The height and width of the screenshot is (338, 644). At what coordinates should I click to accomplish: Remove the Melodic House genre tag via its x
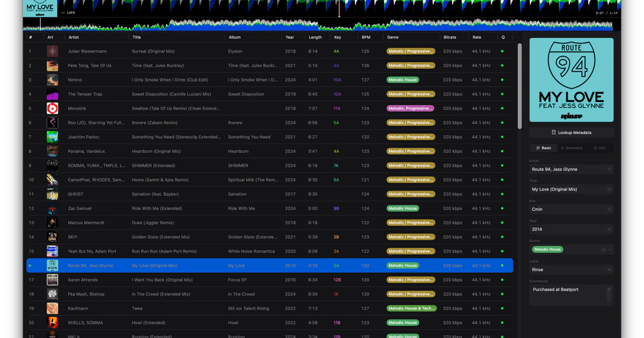603,249
